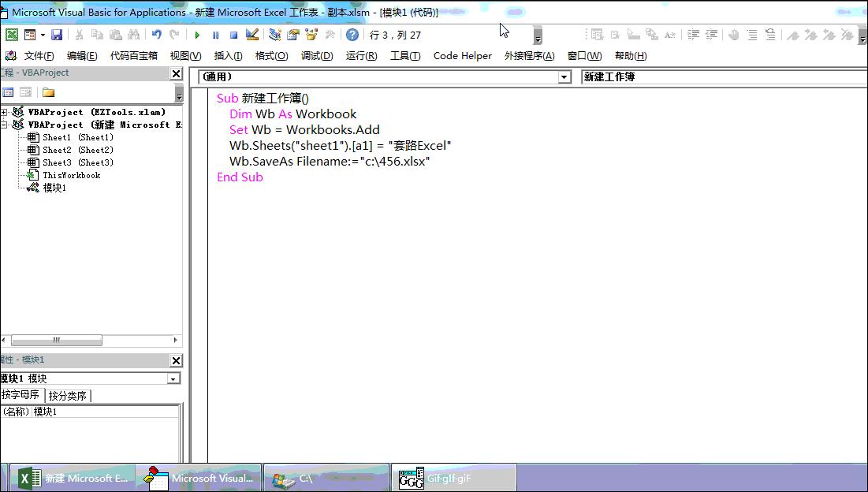This screenshot has height=492, width=868.
Task: Select ThisWorkbook in the project tree
Action: [x=72, y=176]
